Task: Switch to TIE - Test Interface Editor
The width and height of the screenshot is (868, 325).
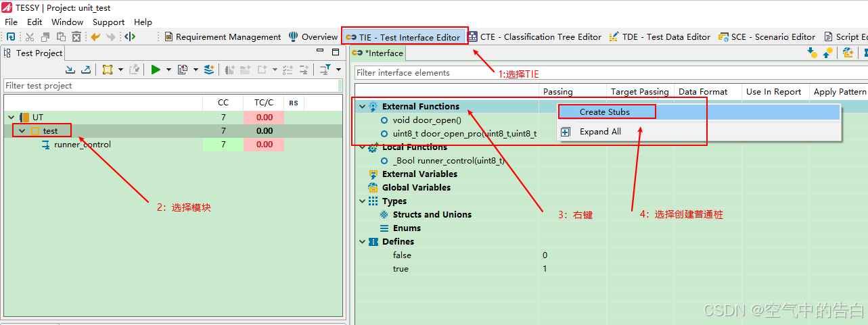Action: coord(404,37)
